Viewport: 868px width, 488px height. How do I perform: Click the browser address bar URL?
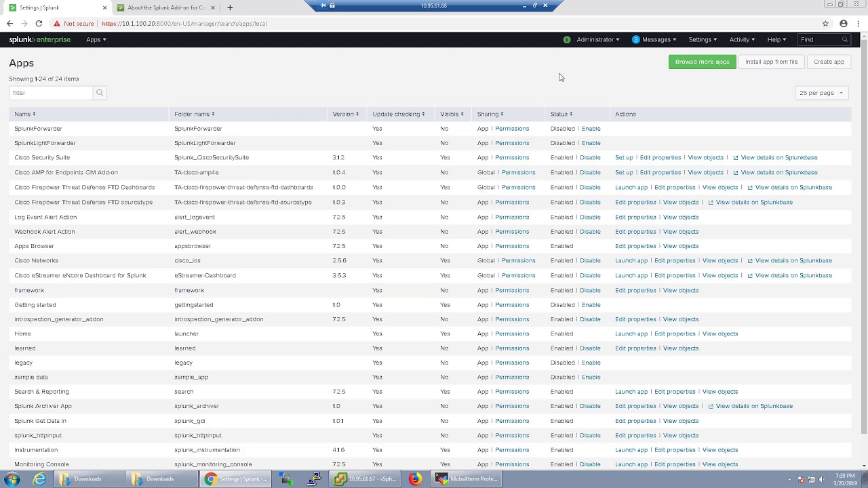tap(184, 24)
